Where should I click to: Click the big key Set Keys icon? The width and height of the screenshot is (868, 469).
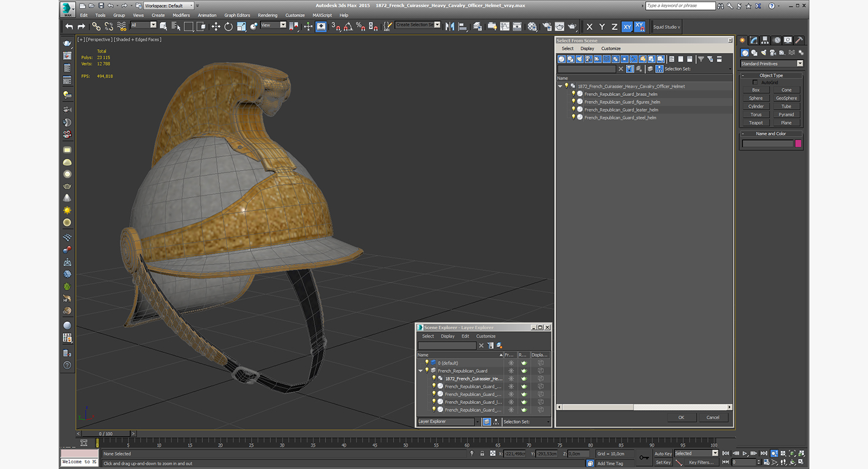(644, 457)
